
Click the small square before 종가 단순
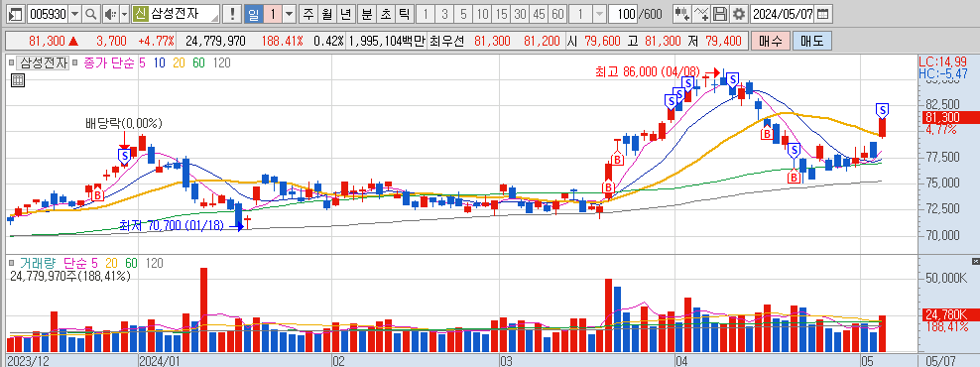point(75,62)
